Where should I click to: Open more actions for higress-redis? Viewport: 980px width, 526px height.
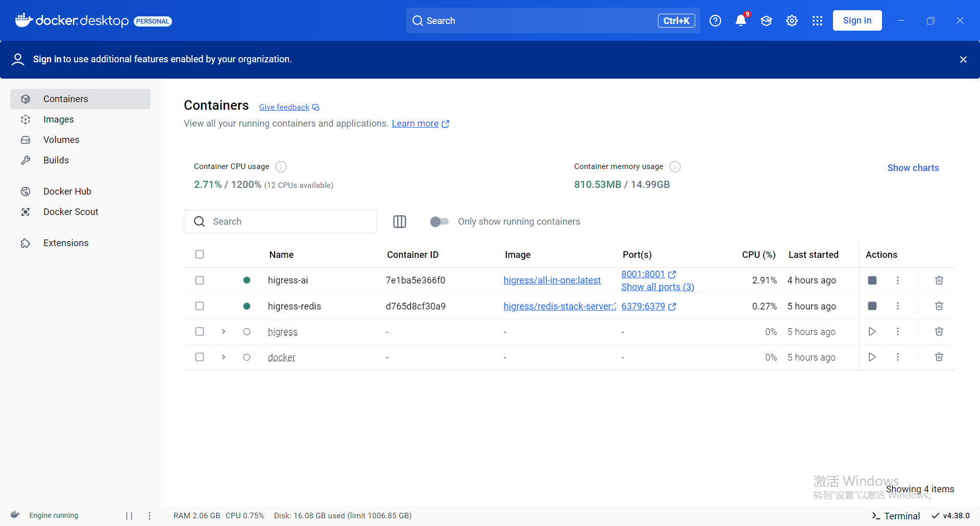click(898, 306)
